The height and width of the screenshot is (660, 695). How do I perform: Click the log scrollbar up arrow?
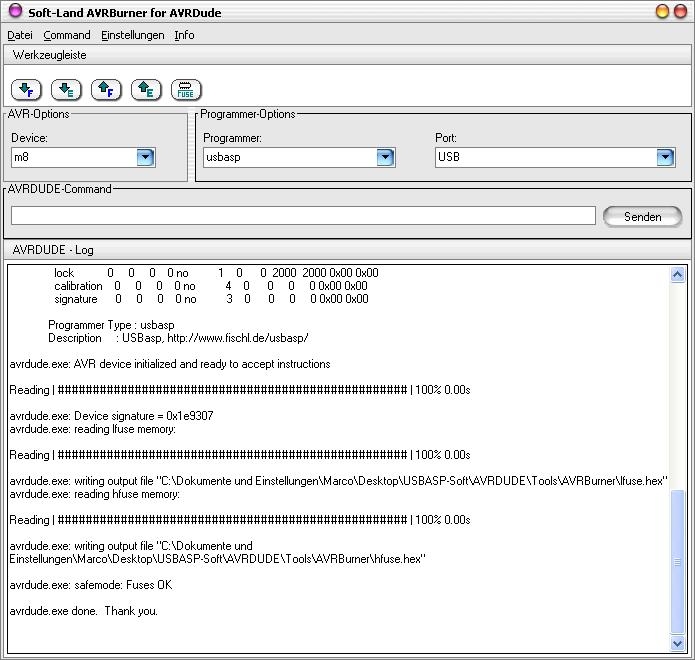[678, 275]
